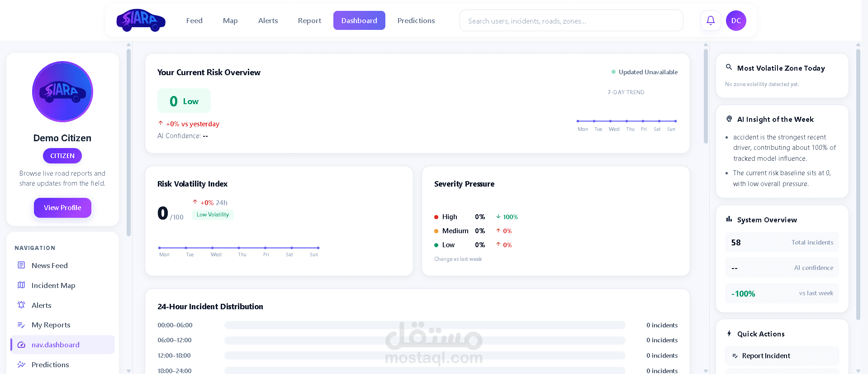Viewport: 868px width, 374px height.
Task: Click the right panel scrollbar
Action: [x=858, y=184]
